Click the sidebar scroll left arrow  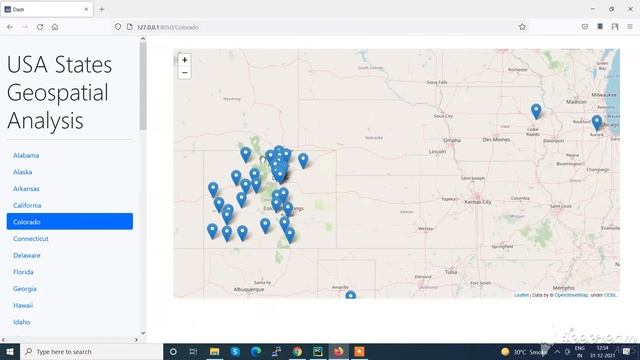click(x=3, y=340)
